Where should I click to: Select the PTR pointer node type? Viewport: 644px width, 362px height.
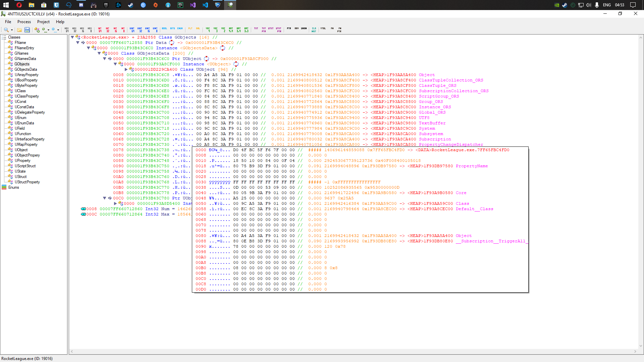289,29
